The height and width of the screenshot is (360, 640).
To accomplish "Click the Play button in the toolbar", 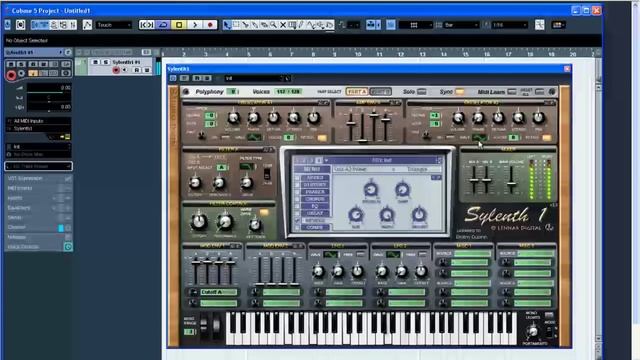I will [x=195, y=25].
